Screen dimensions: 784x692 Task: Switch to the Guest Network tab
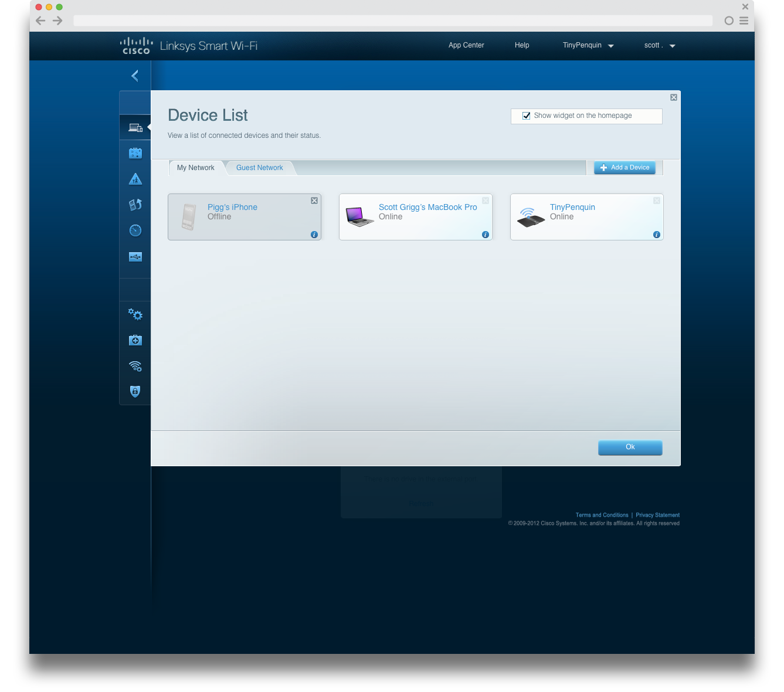pyautogui.click(x=259, y=168)
